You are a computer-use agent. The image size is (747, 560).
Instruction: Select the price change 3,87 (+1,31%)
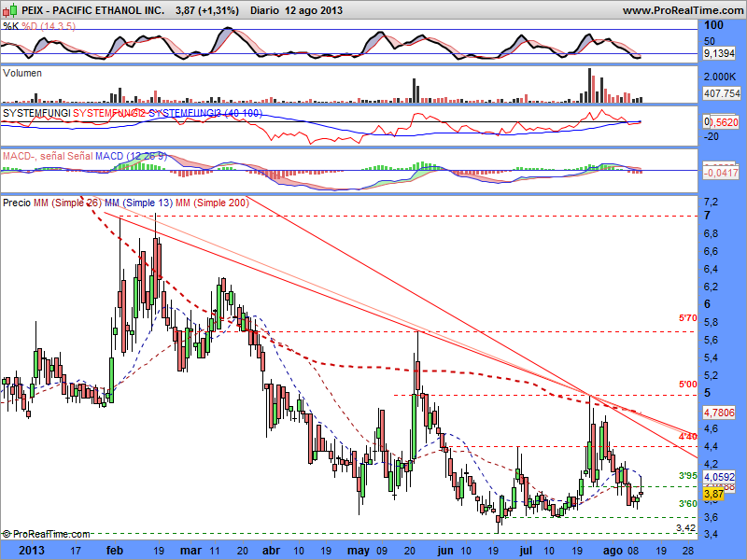[206, 10]
